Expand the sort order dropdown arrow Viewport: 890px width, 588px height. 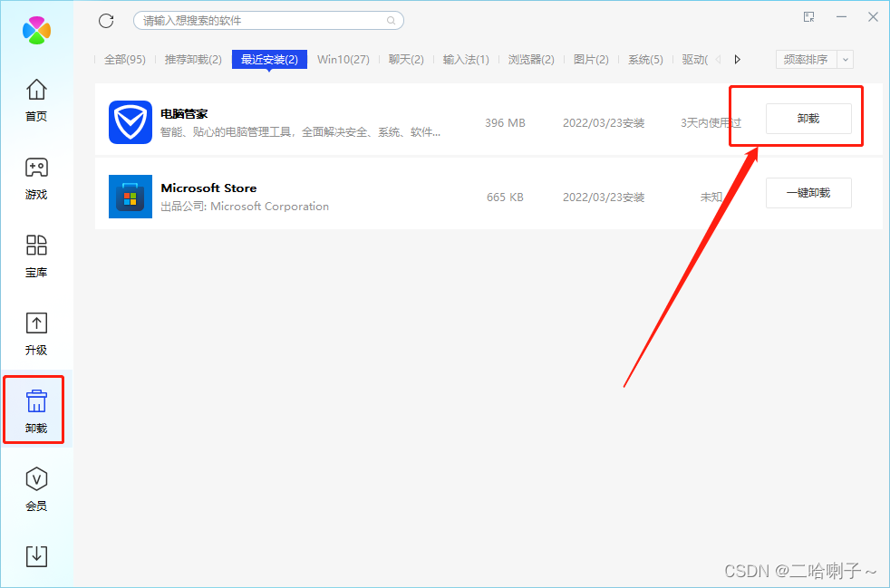coord(846,60)
